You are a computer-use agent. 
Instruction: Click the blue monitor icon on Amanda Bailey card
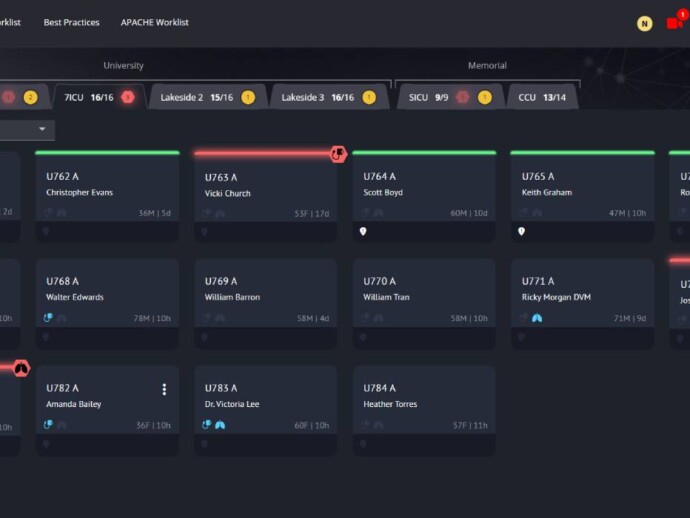pos(48,425)
